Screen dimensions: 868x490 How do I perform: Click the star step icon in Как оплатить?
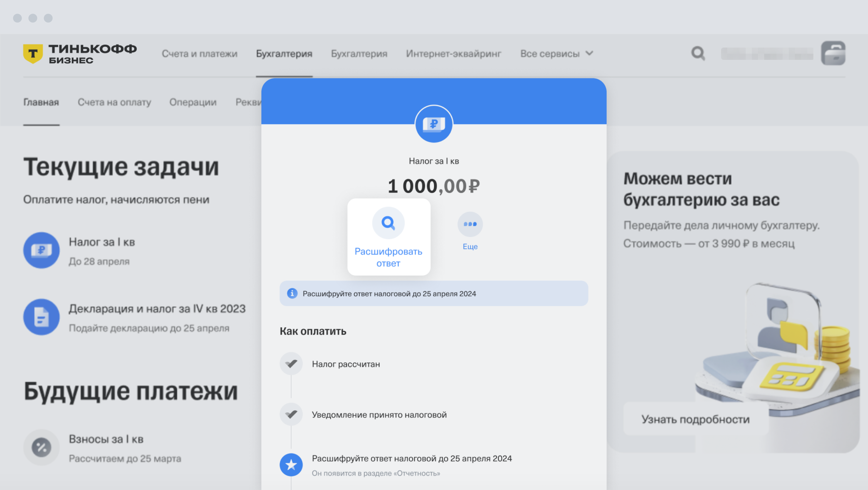pos(291,465)
